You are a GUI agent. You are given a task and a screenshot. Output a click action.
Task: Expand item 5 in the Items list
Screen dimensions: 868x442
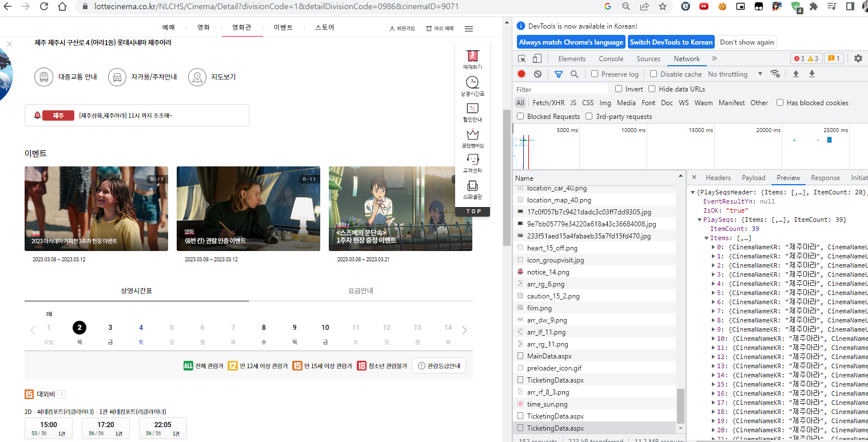click(714, 293)
